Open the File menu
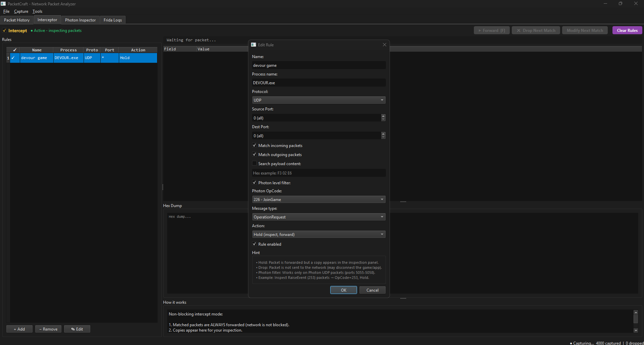Viewport: 644px width, 345px height. (6, 11)
